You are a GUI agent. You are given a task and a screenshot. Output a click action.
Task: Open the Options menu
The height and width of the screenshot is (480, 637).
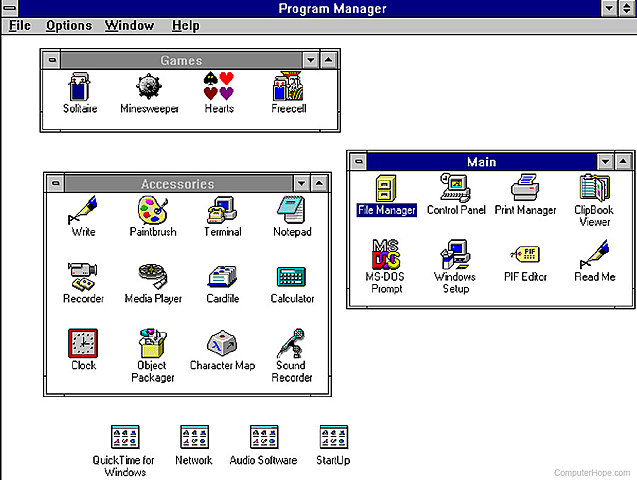[69, 26]
